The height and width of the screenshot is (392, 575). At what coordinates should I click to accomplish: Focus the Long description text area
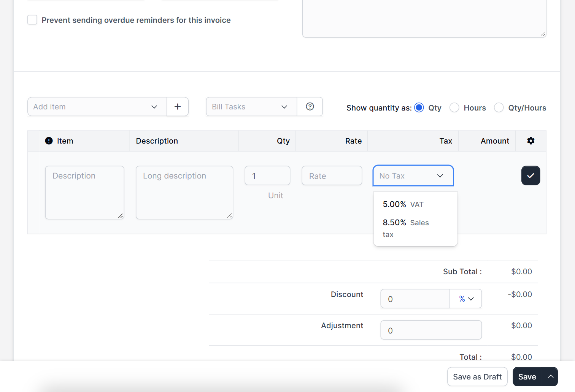click(x=184, y=193)
